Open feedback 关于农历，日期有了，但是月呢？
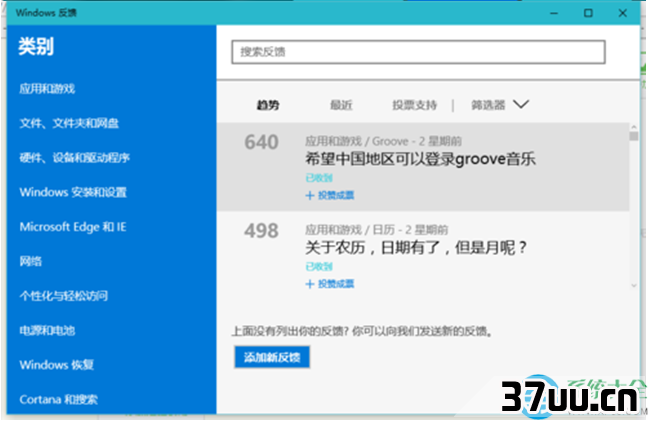The height and width of the screenshot is (422, 650). pos(416,247)
